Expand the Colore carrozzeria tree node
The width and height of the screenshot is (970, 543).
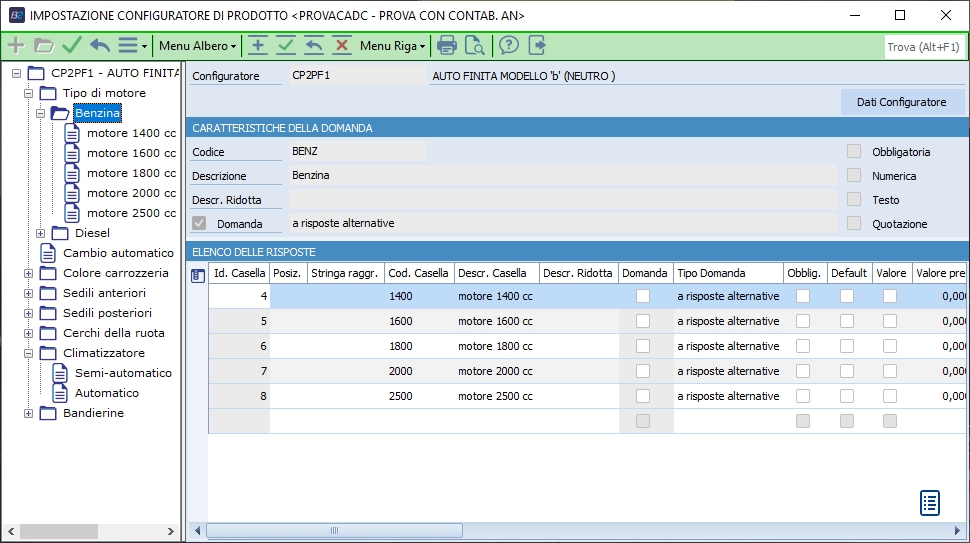28,273
